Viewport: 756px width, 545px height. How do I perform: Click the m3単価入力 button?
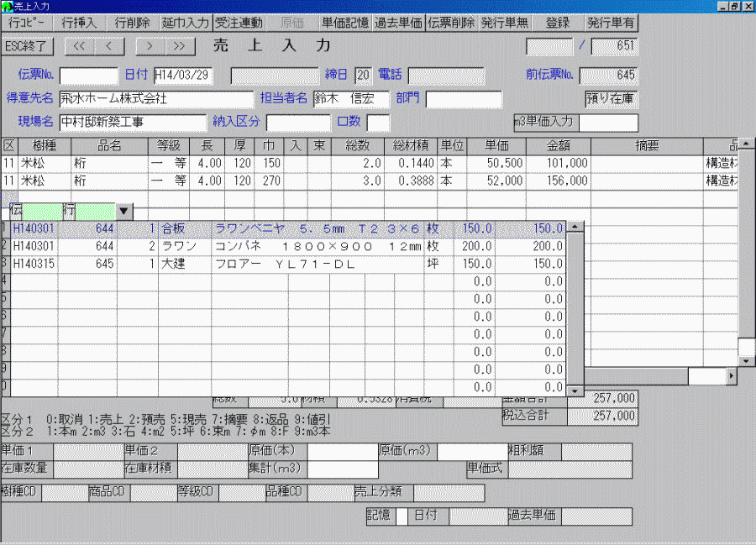click(x=546, y=122)
